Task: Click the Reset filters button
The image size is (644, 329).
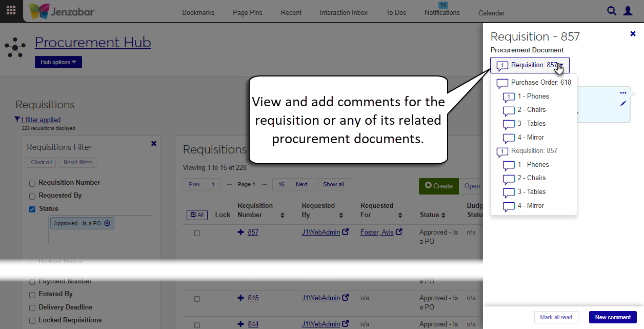Action: click(78, 162)
